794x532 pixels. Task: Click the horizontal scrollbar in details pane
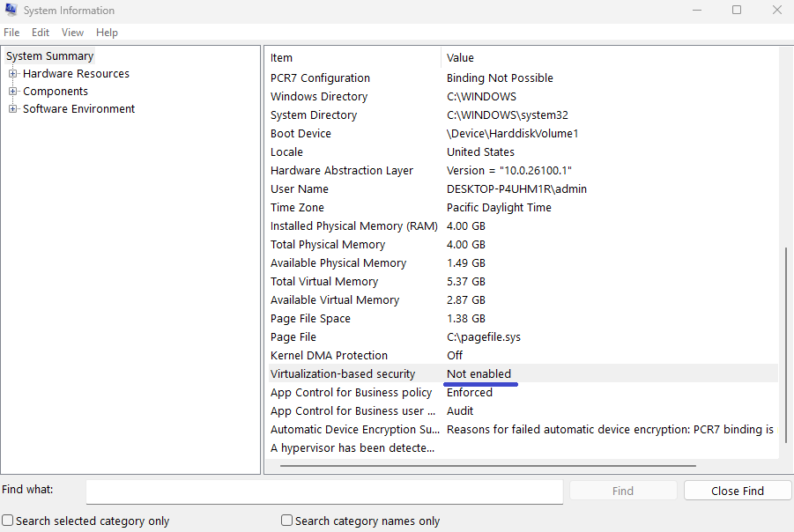(x=483, y=466)
